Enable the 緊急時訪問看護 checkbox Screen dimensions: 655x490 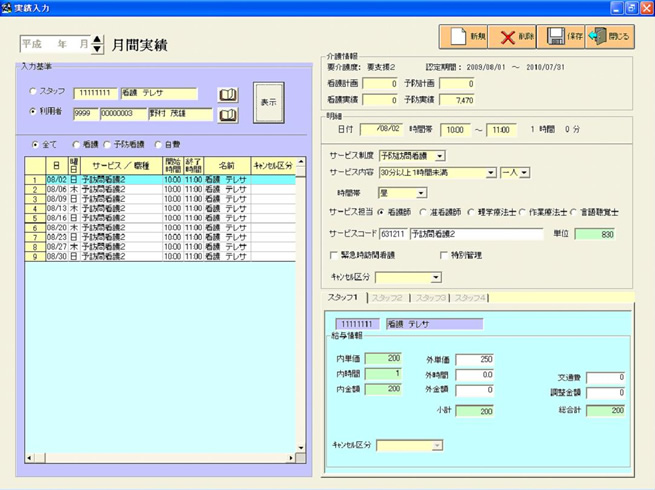[335, 255]
